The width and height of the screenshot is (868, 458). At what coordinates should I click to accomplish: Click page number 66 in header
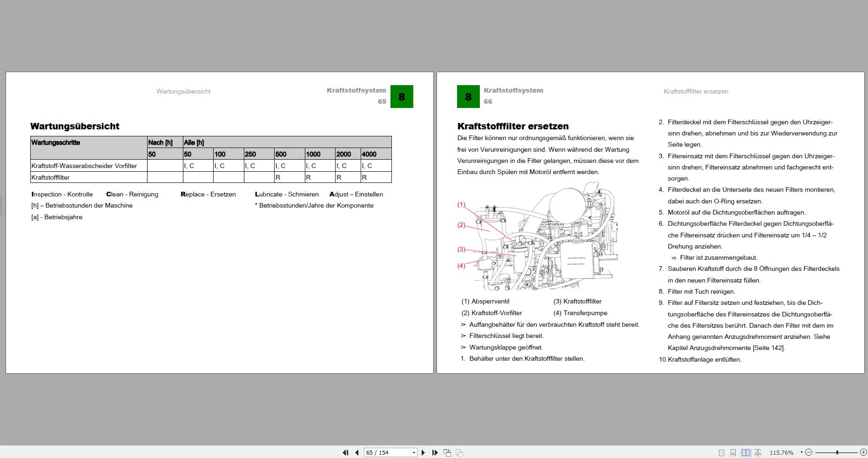(x=488, y=101)
